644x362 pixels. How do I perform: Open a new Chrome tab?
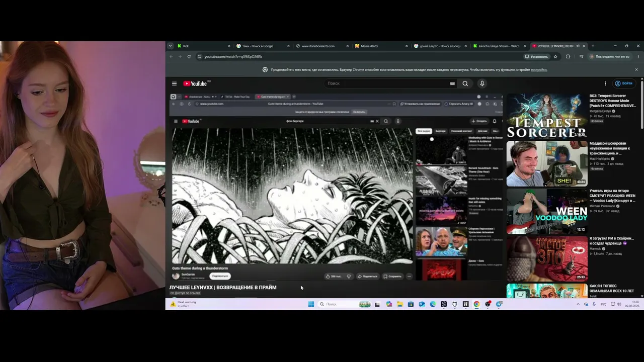[593, 46]
